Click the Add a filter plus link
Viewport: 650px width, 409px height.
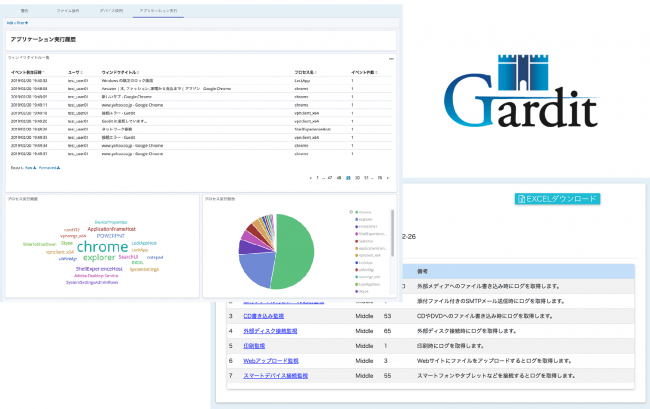18,21
